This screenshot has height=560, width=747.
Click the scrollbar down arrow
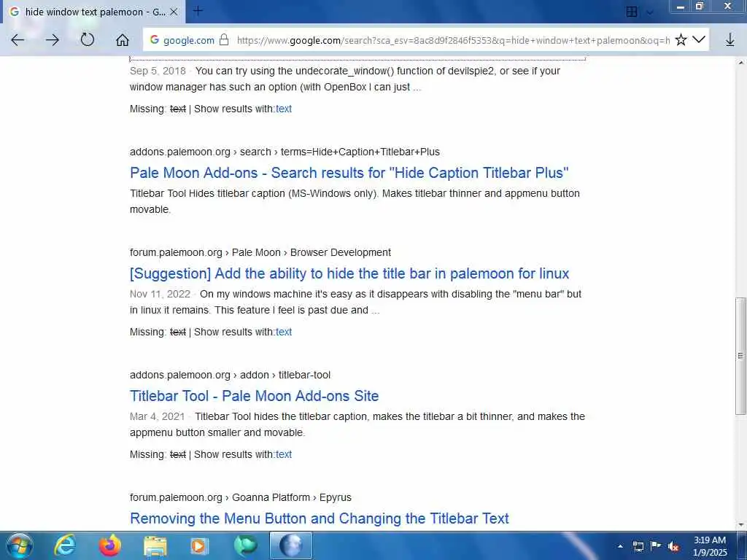(741, 525)
